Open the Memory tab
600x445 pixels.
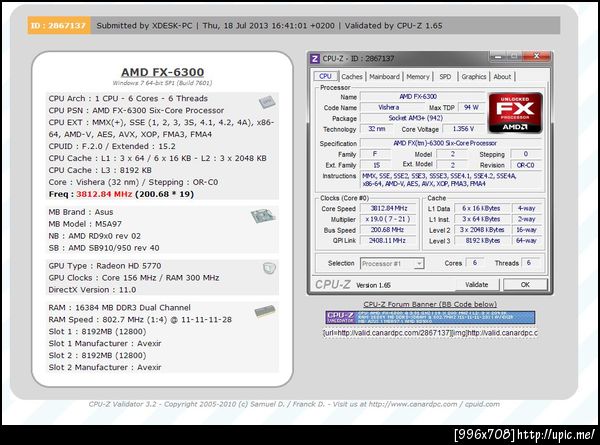pyautogui.click(x=418, y=77)
